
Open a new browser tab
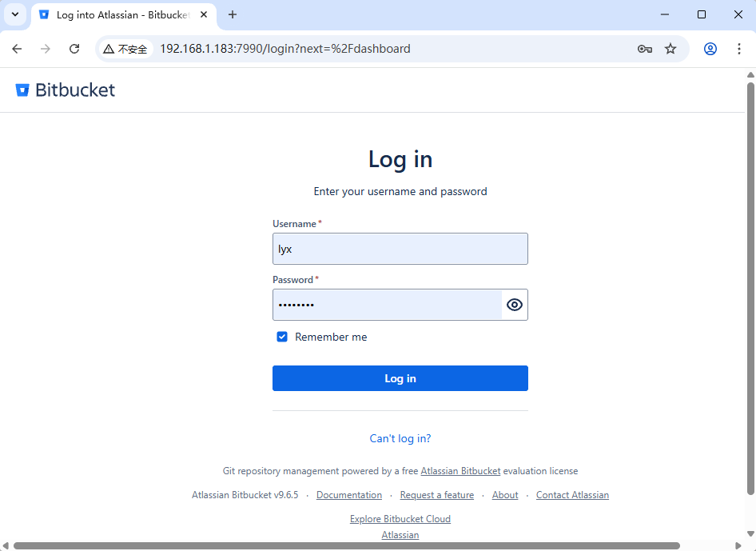[x=233, y=15]
